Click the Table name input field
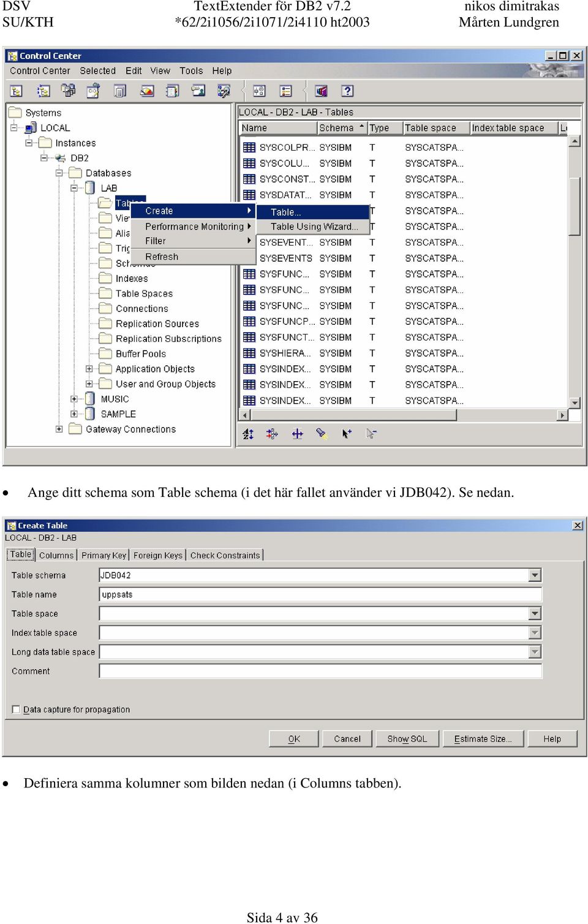This screenshot has width=588, height=924. (x=320, y=594)
